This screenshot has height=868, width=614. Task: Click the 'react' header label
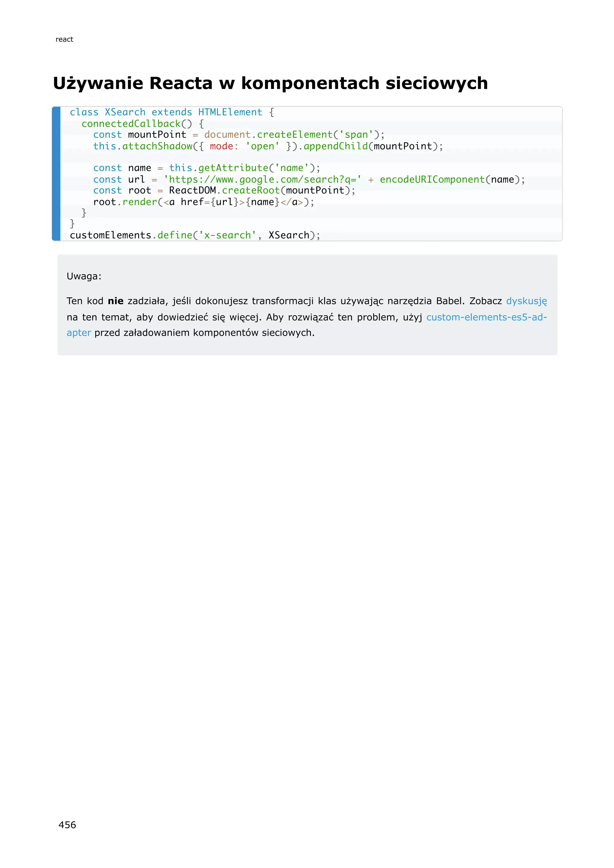coord(64,39)
